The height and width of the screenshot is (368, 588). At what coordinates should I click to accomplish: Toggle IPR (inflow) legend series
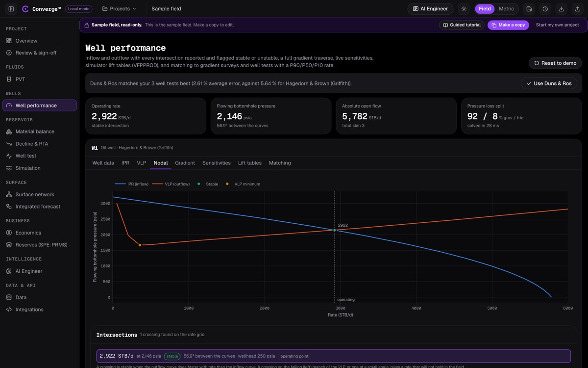pos(131,184)
